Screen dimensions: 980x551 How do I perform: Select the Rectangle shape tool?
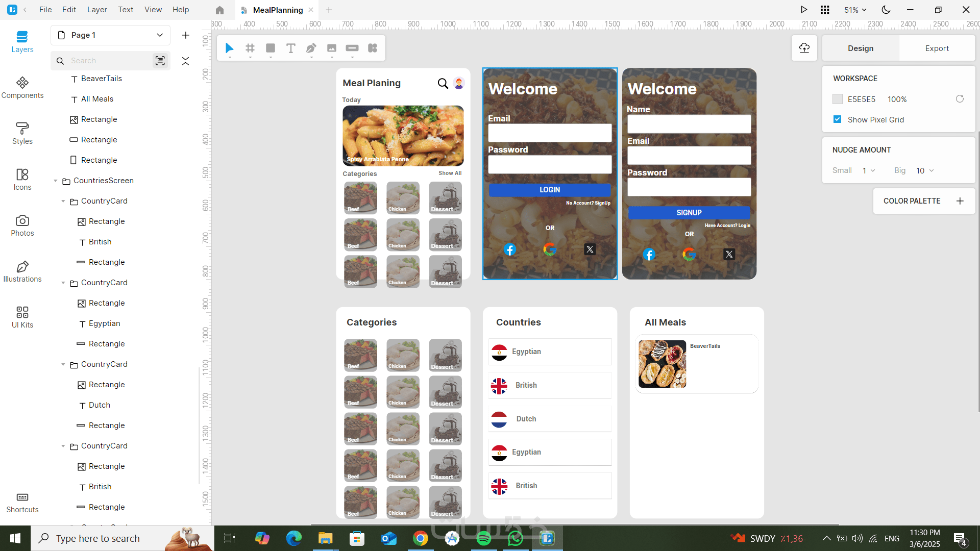271,48
